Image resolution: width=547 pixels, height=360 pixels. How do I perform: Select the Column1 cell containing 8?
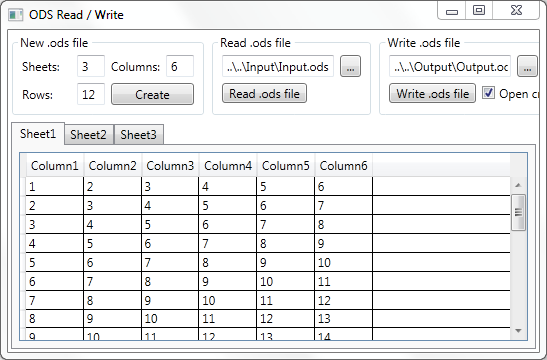(x=55, y=318)
